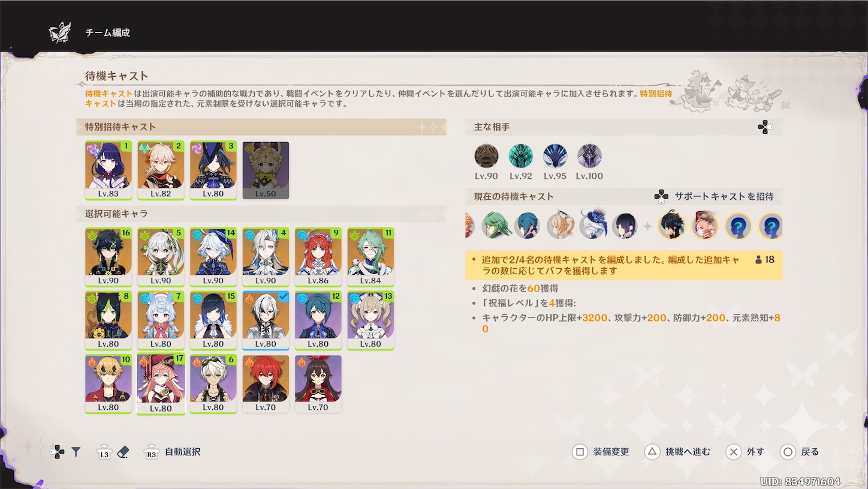Select the Lv.90 enemy icon
Image resolution: width=868 pixels, height=489 pixels.
486,156
